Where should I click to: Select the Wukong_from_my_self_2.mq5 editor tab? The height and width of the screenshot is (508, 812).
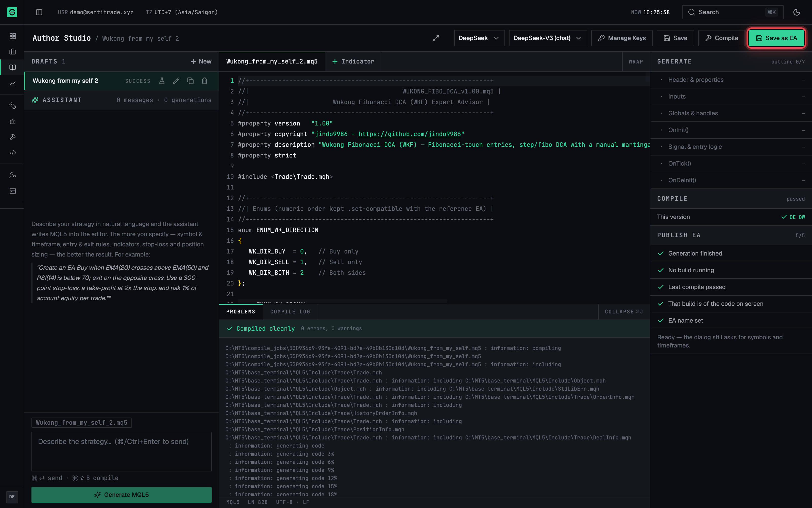click(x=272, y=61)
